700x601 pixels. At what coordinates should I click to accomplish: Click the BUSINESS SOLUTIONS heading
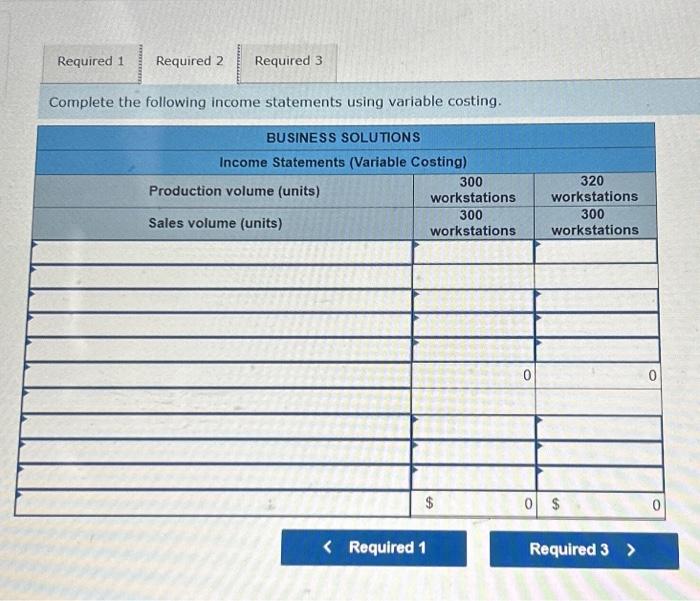point(343,137)
